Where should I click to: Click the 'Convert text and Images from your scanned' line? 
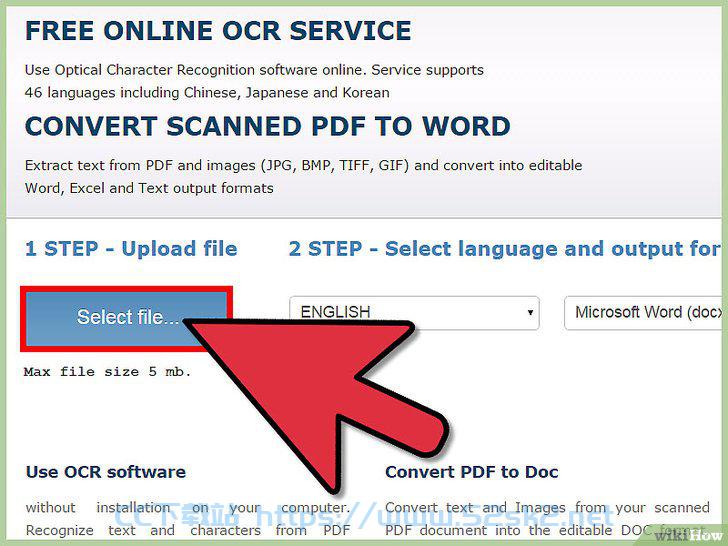pos(547,508)
